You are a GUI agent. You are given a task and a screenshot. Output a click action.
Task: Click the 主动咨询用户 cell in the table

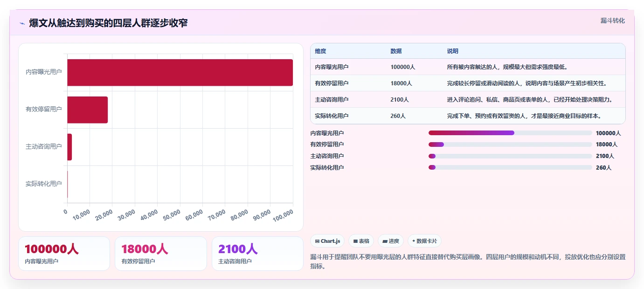point(332,100)
